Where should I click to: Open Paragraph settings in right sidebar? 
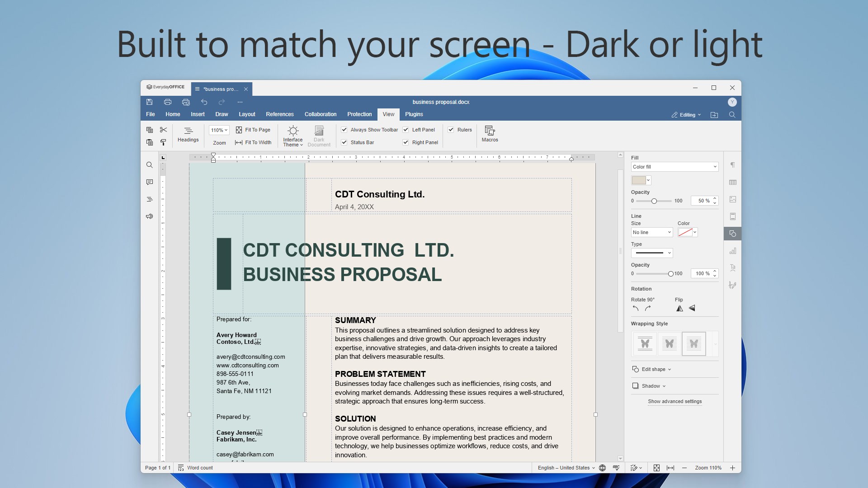pos(733,165)
